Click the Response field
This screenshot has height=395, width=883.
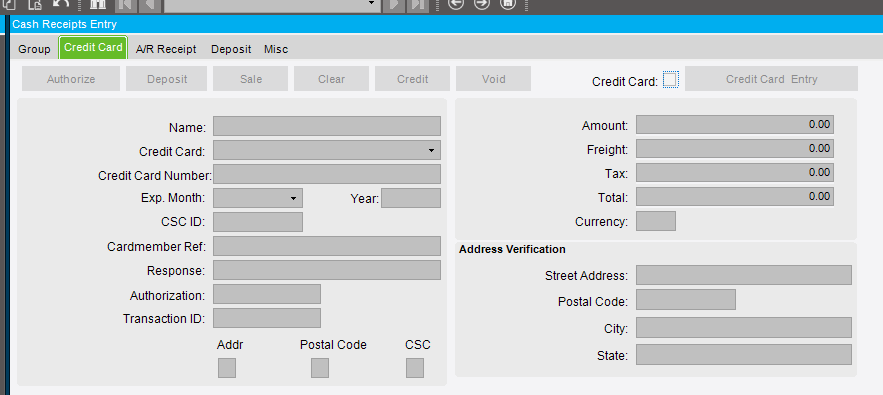(327, 270)
